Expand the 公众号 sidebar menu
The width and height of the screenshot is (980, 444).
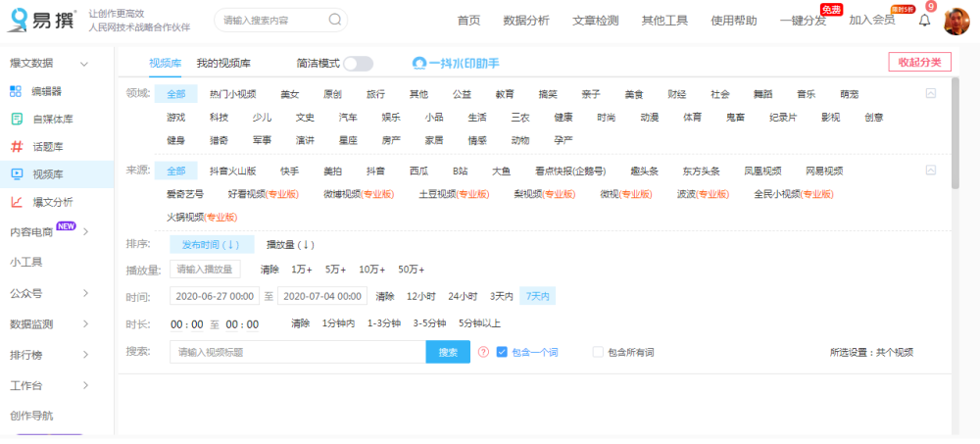point(85,293)
